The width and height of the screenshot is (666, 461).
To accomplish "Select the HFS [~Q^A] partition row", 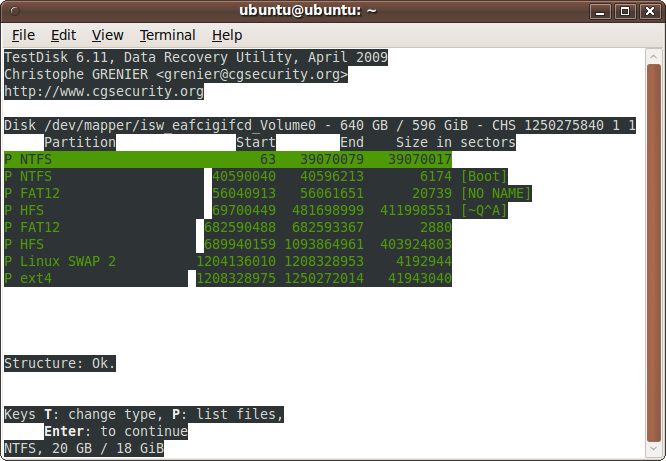I will click(256, 210).
